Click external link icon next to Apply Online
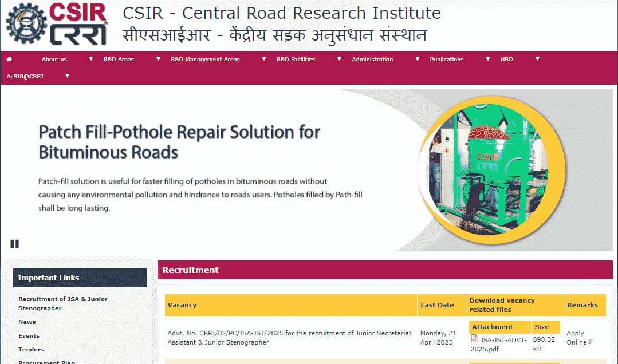Screen dimensions: 618x364 [x=590, y=342]
